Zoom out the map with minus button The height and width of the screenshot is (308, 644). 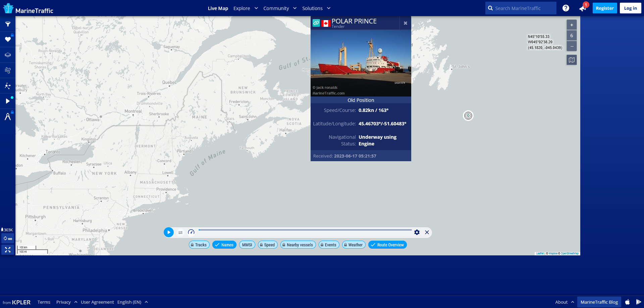pyautogui.click(x=572, y=46)
